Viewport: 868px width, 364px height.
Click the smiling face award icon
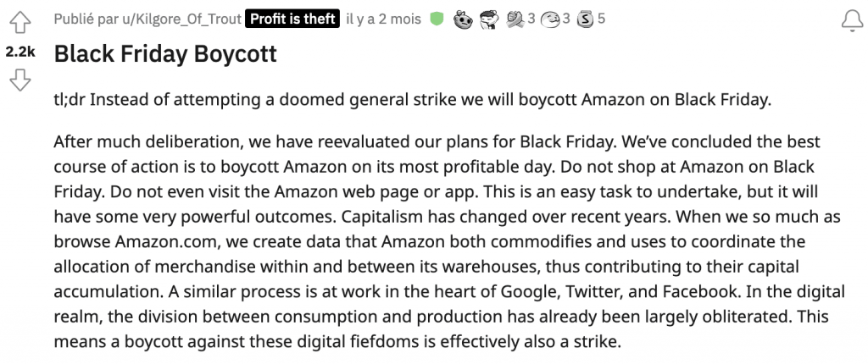pos(549,20)
